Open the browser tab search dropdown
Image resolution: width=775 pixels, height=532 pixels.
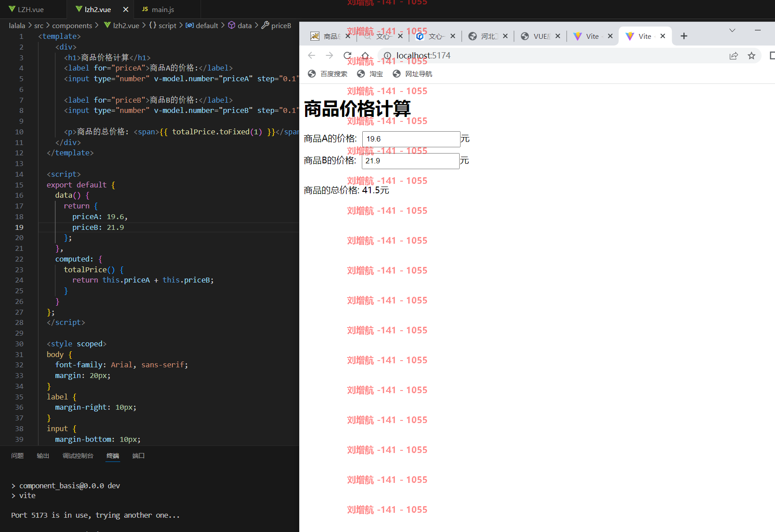(732, 30)
